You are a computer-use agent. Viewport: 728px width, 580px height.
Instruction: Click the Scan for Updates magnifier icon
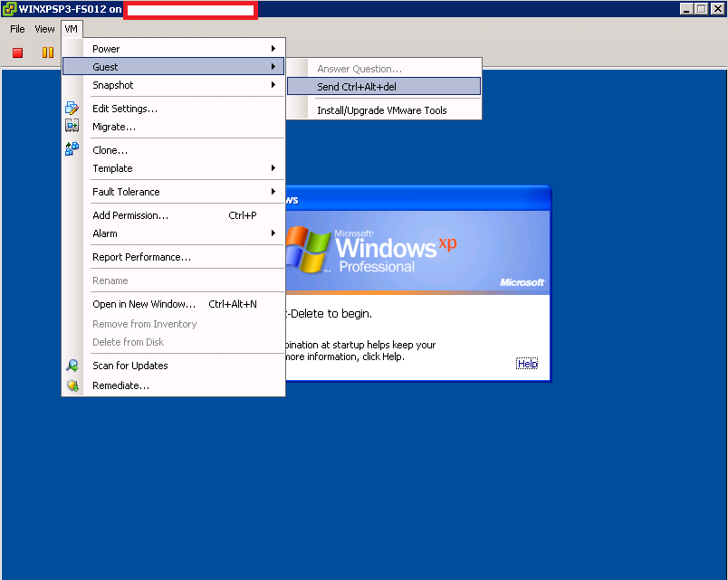[x=72, y=366]
